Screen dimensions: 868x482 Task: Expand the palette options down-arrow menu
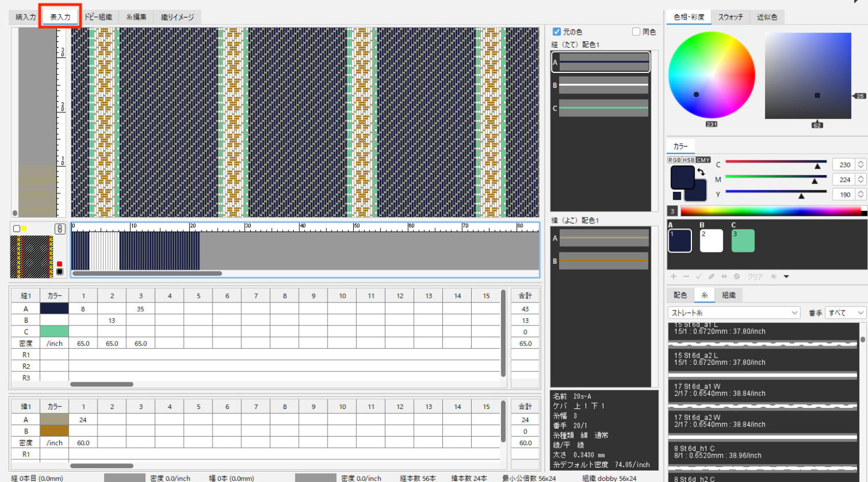coord(786,277)
